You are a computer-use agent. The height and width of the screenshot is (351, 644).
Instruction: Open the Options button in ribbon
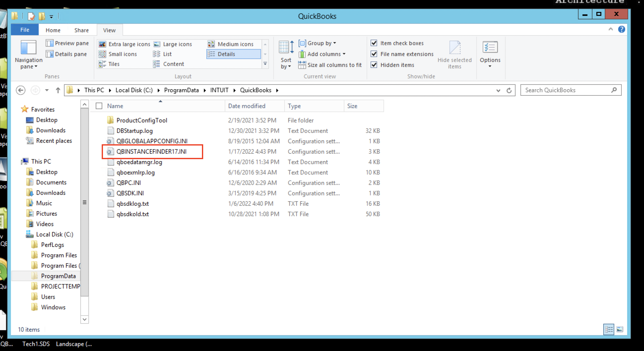pyautogui.click(x=490, y=54)
